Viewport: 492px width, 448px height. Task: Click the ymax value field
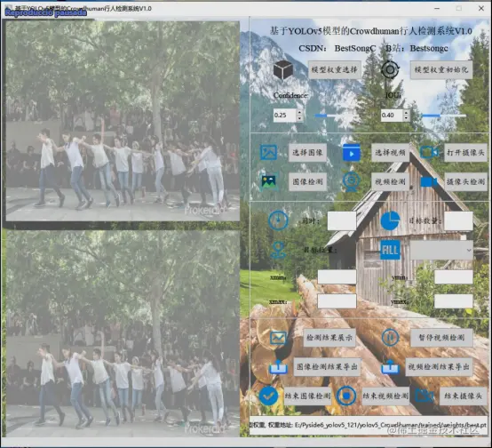coord(454,301)
